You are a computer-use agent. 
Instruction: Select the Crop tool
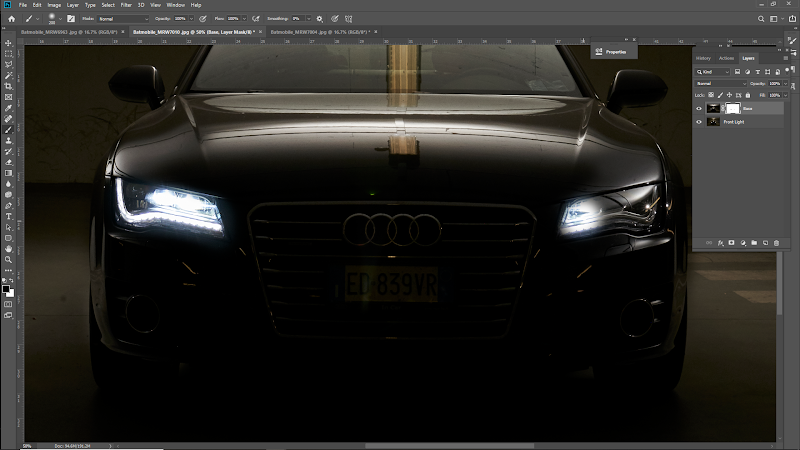click(x=8, y=86)
